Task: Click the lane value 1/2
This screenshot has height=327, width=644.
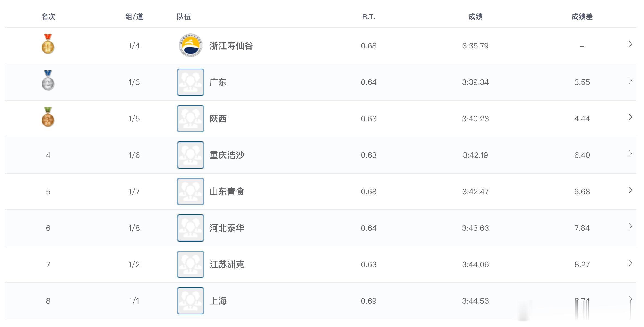Action: click(134, 264)
